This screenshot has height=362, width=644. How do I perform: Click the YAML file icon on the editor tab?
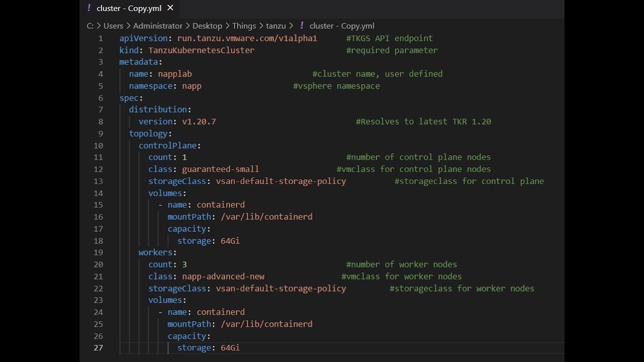click(x=89, y=8)
